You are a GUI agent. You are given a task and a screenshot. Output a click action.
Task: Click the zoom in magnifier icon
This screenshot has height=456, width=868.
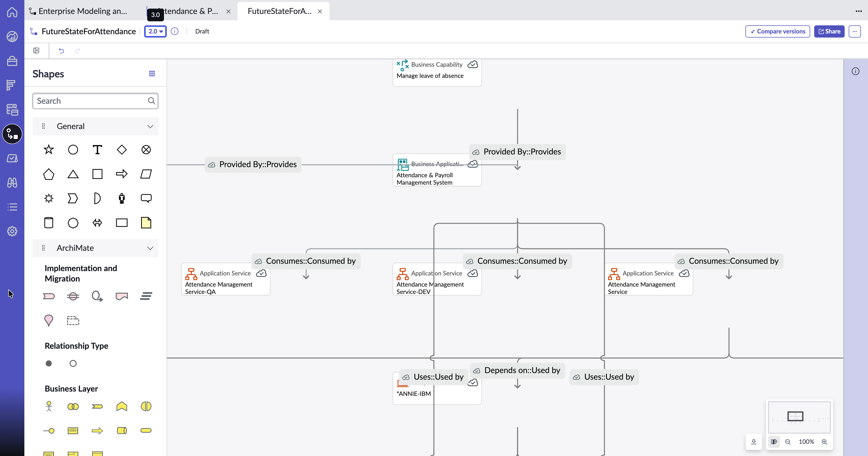pyautogui.click(x=824, y=442)
